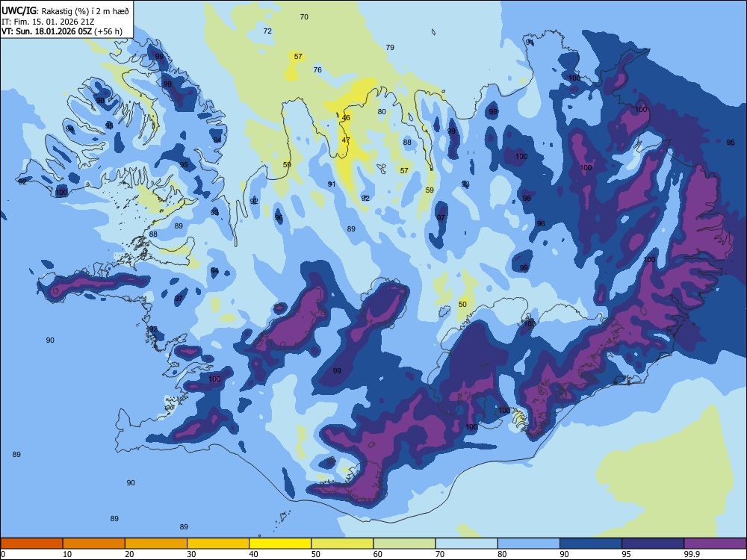Select the humidity value '47' on the map
747x560 pixels.
point(346,140)
